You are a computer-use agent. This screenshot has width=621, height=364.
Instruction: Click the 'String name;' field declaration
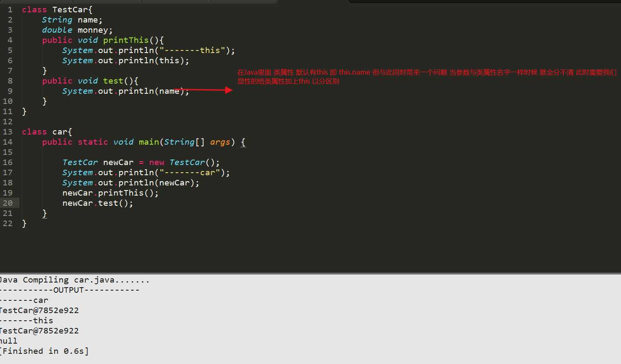tap(72, 20)
